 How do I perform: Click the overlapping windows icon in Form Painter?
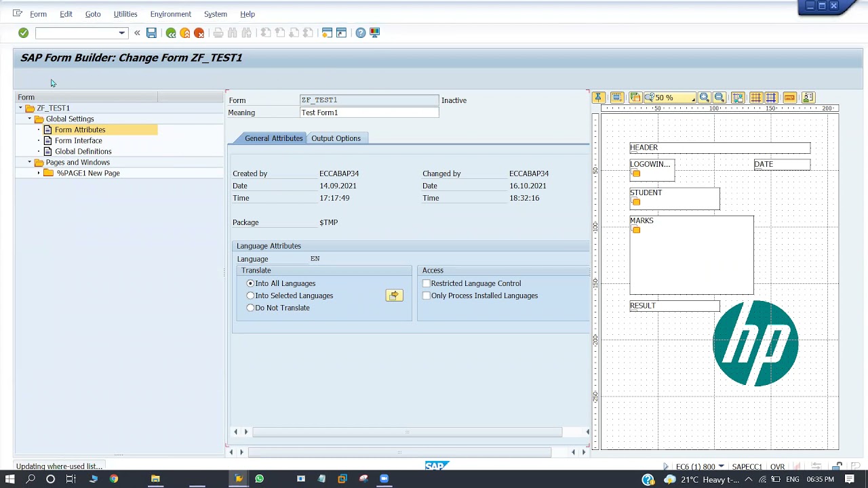click(x=635, y=98)
